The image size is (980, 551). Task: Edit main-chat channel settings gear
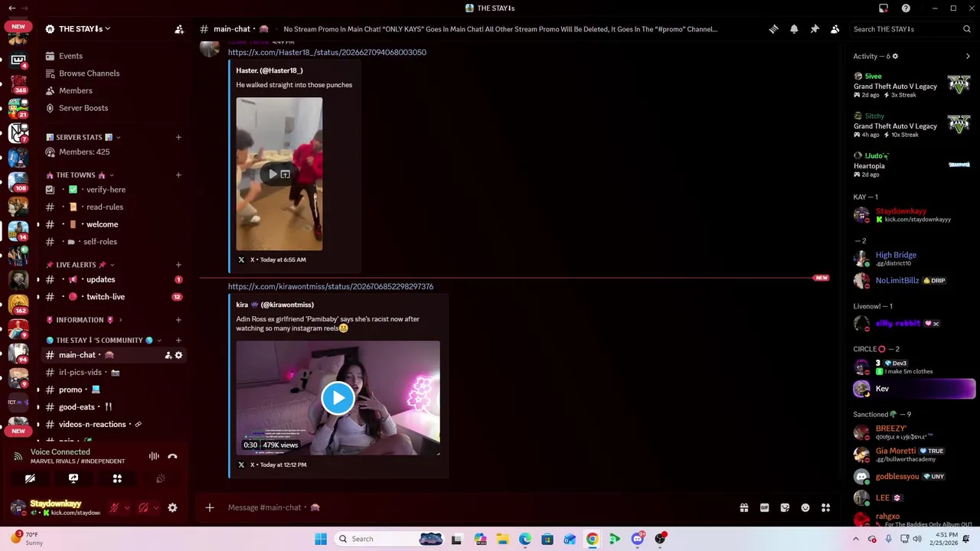pyautogui.click(x=178, y=355)
